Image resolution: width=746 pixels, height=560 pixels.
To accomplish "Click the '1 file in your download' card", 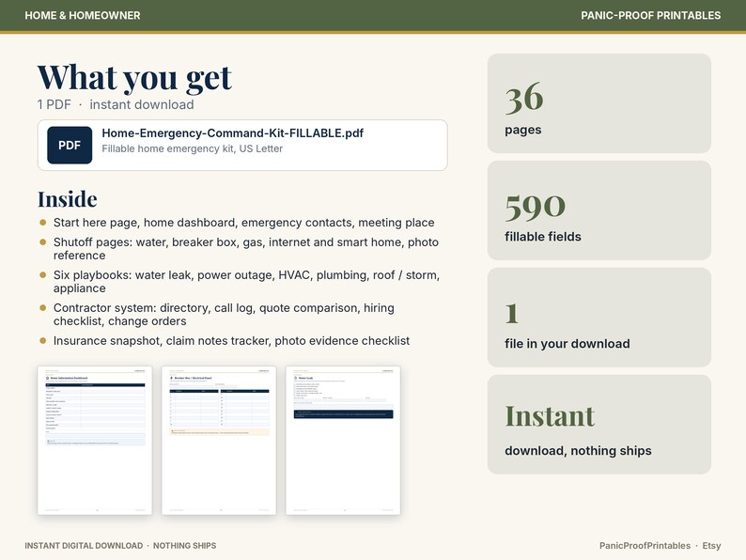I will click(x=599, y=318).
